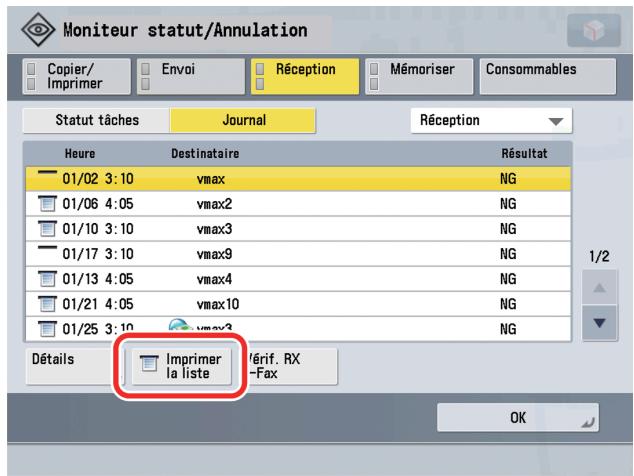Select the vmax4 log entry
The height and width of the screenshot is (476, 634).
point(298,279)
